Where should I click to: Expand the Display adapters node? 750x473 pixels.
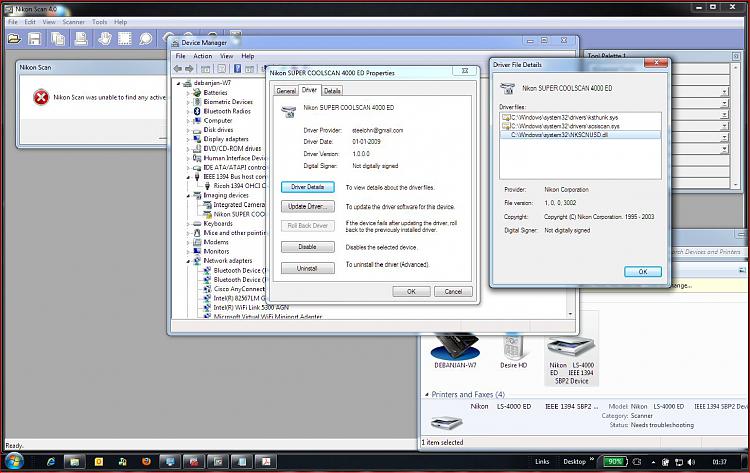(x=188, y=139)
